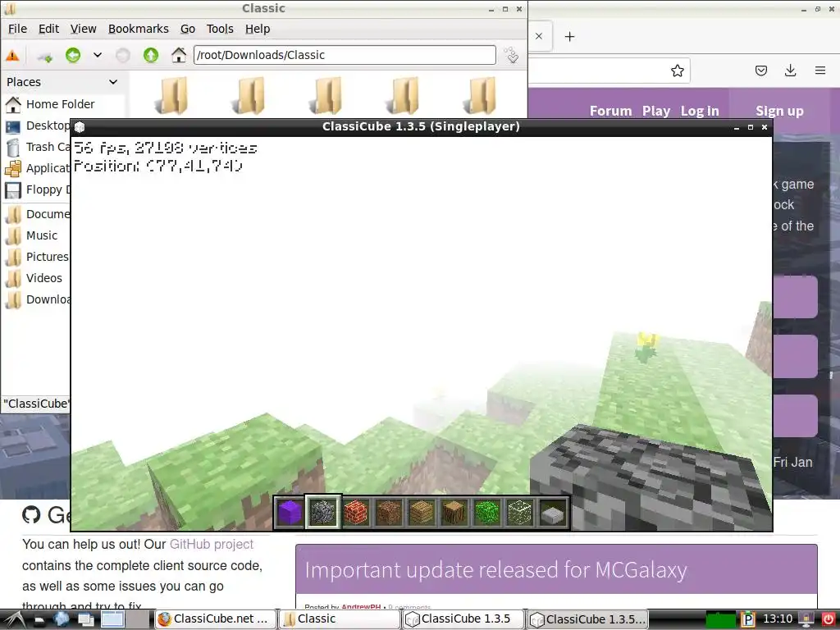
Task: Open back history dropdown arrow
Action: [98, 55]
